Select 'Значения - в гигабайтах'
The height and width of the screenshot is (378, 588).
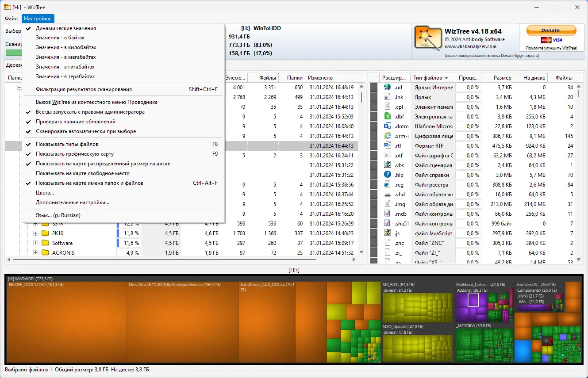point(123,67)
